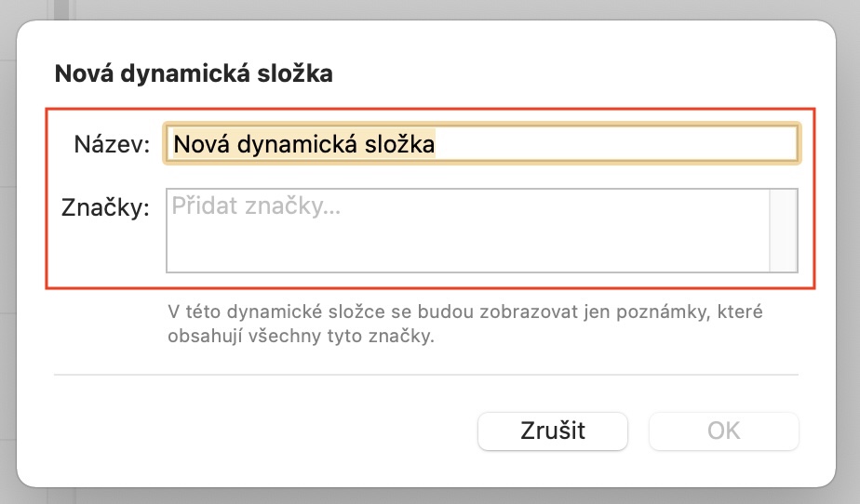Click the bold dialog title heading
Image resolution: width=860 pixels, height=504 pixels.
[x=194, y=74]
